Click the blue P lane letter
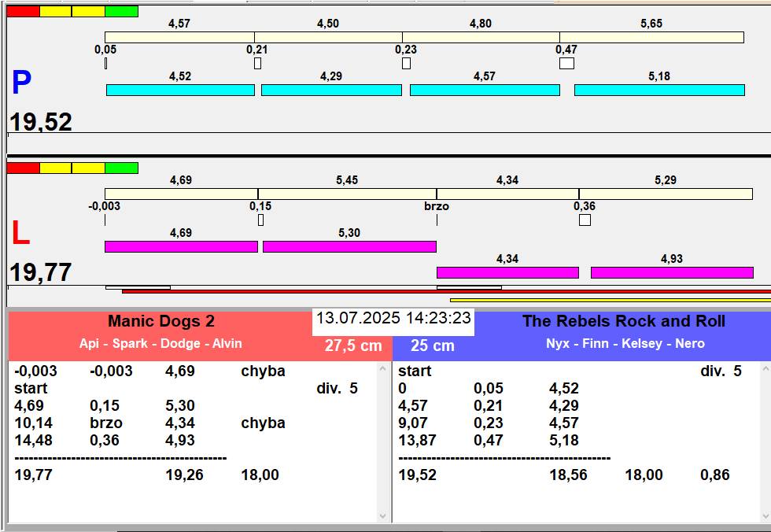The height and width of the screenshot is (532, 771). pos(21,83)
